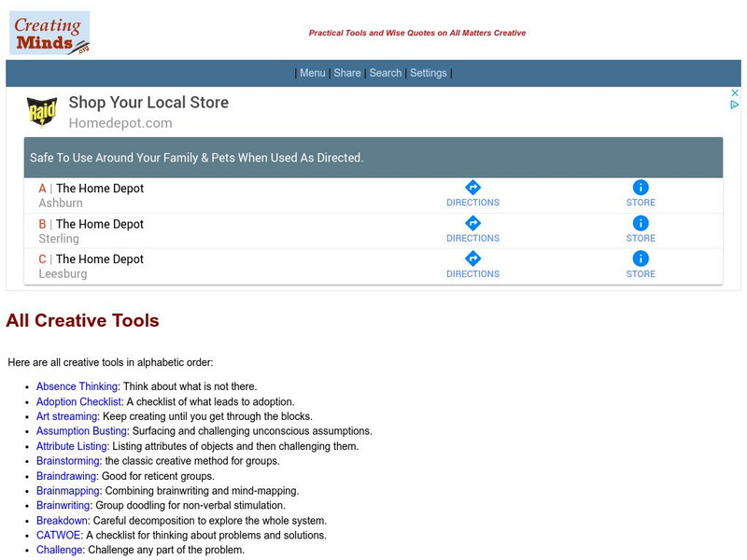Open the Brainwriting link
This screenshot has width=747, height=560.
click(x=63, y=505)
